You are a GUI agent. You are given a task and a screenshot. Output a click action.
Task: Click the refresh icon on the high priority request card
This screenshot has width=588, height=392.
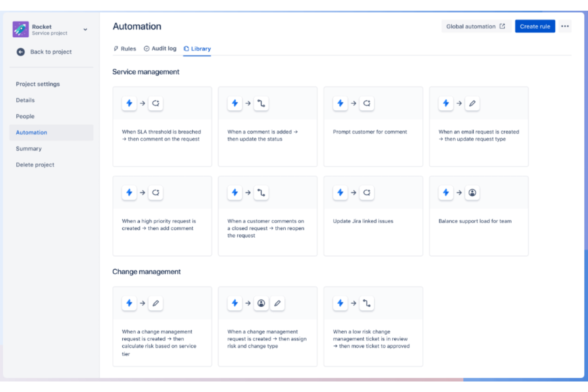[155, 193]
